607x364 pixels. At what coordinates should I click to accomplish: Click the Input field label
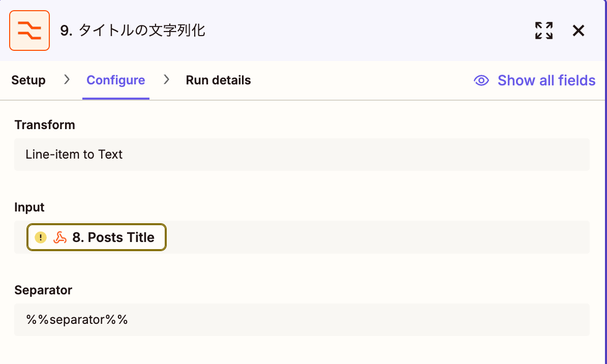(29, 207)
